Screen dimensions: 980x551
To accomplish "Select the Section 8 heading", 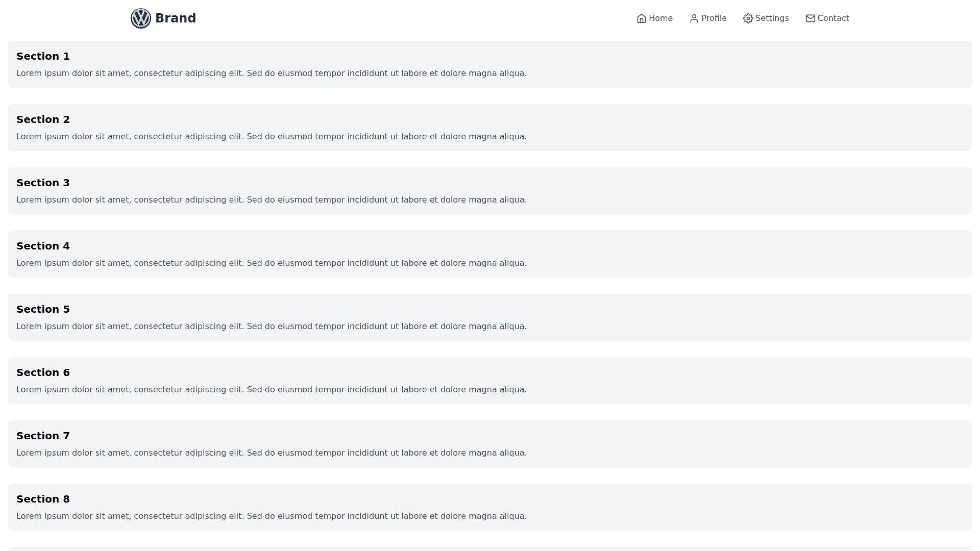I will tap(43, 499).
